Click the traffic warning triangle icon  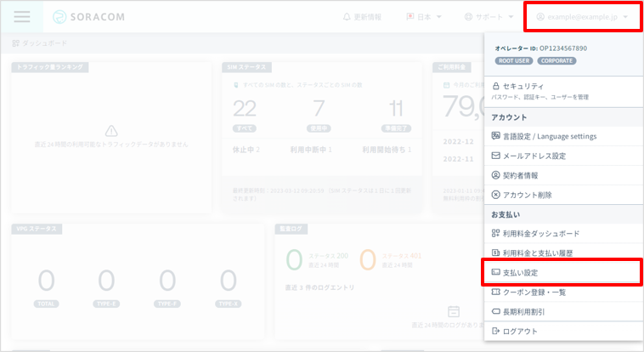(111, 131)
